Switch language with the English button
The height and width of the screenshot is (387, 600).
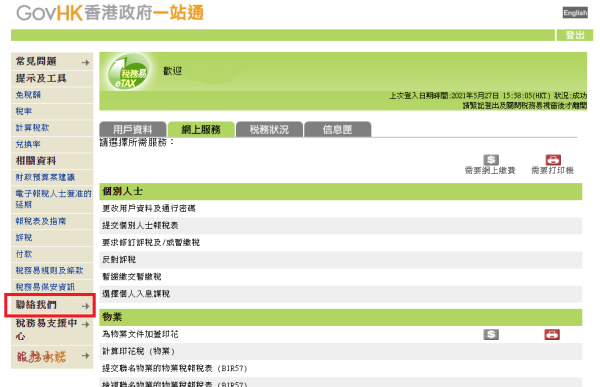[x=575, y=13]
